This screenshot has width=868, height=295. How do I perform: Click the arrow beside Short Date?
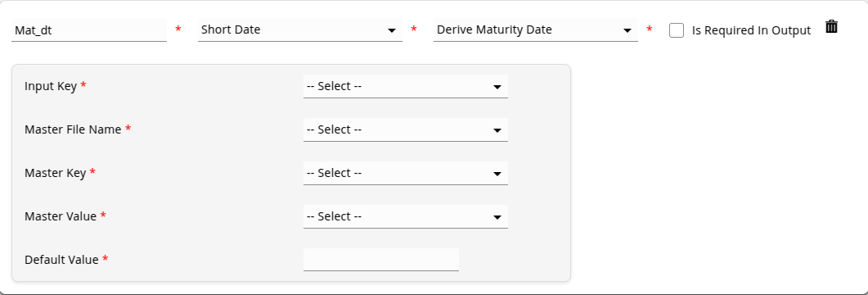pyautogui.click(x=392, y=30)
